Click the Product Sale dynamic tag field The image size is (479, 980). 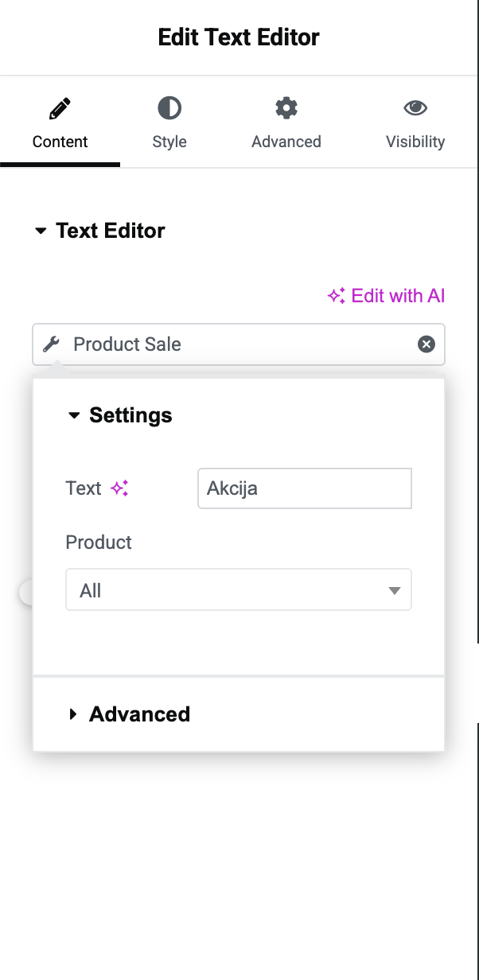click(x=239, y=344)
